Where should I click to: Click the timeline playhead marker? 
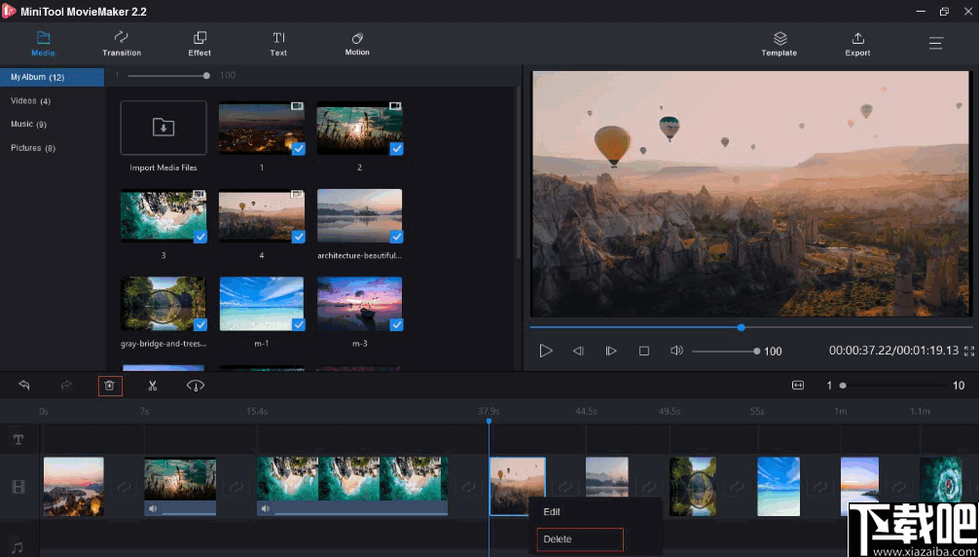[489, 422]
